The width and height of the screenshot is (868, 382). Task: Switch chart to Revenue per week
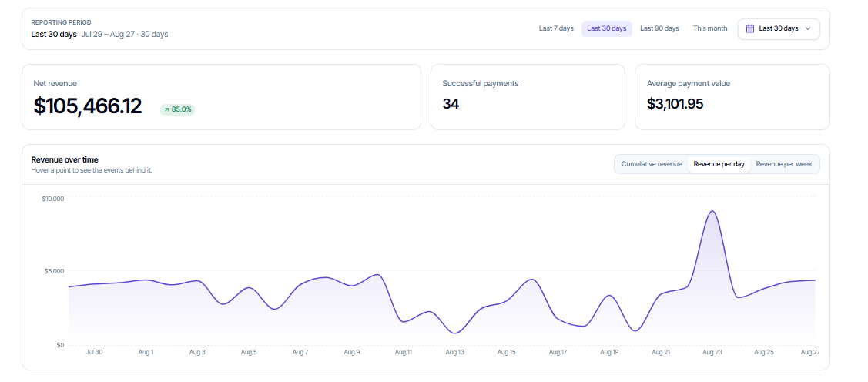tap(784, 164)
